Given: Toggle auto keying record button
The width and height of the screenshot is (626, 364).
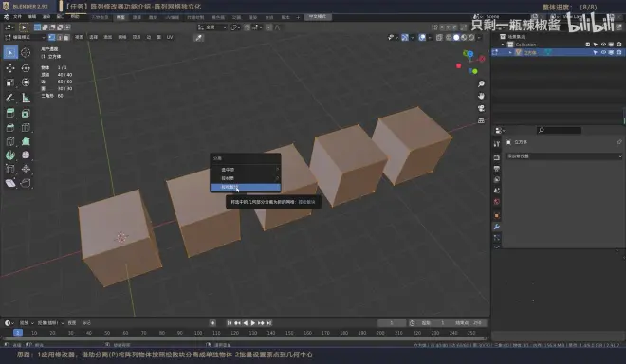Looking at the screenshot, I should pyautogui.click(x=212, y=323).
